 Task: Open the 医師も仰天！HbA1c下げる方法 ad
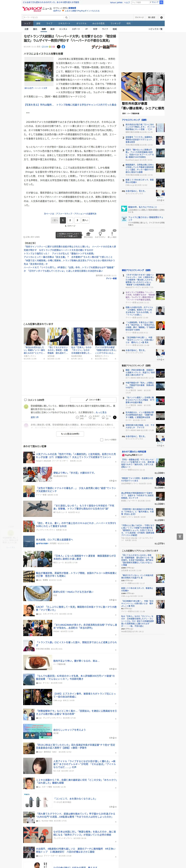click(73, 592)
